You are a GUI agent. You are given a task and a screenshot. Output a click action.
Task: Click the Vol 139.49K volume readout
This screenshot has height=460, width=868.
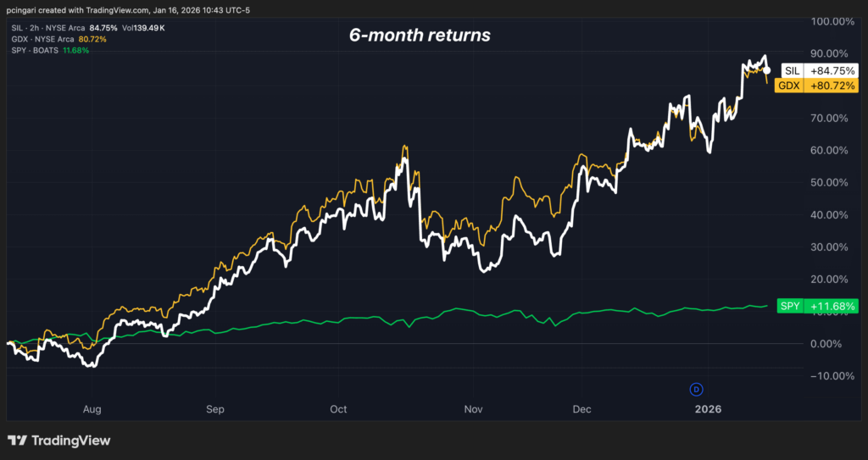click(x=149, y=27)
